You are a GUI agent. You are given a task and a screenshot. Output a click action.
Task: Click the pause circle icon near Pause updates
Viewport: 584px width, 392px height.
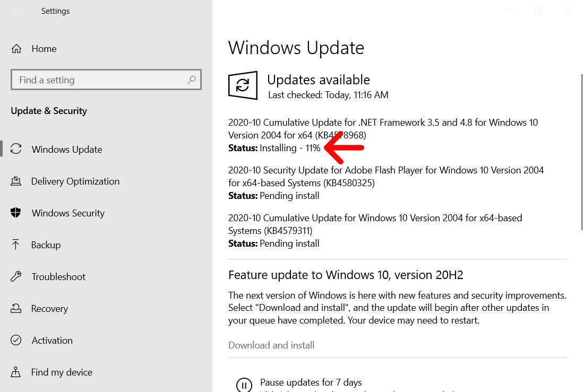(x=244, y=384)
